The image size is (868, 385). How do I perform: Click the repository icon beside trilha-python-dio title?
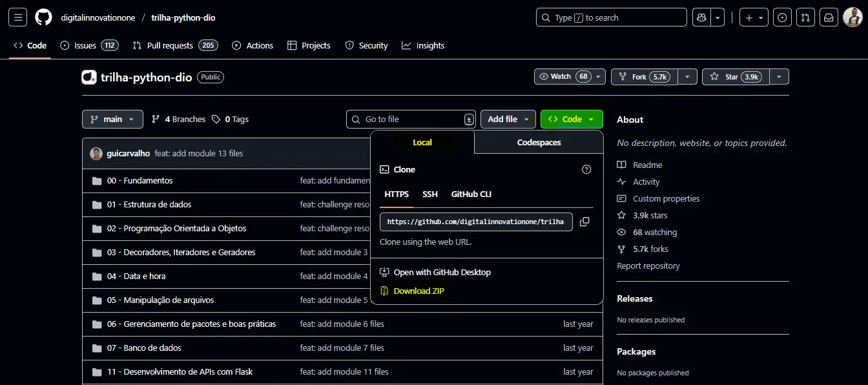tap(89, 77)
